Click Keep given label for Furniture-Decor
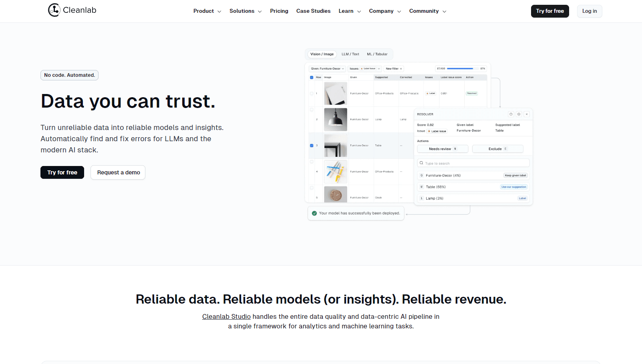 pyautogui.click(x=515, y=176)
